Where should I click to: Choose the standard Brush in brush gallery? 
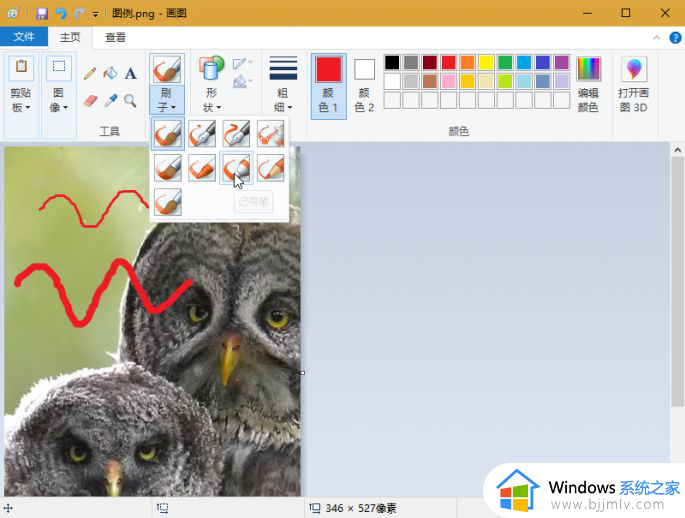(x=168, y=134)
